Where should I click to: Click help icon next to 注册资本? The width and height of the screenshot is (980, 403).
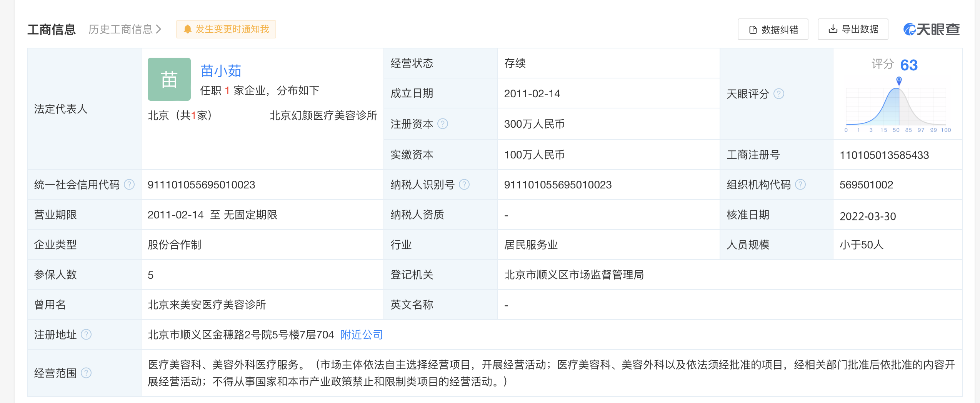(x=443, y=124)
